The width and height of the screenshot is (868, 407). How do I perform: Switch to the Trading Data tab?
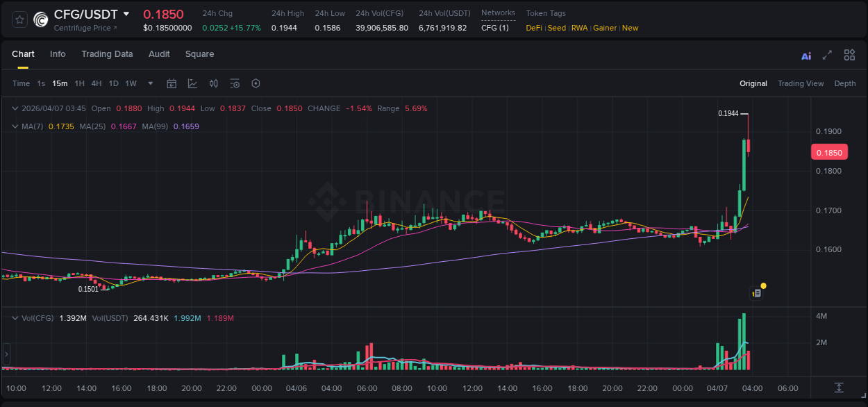(x=107, y=53)
